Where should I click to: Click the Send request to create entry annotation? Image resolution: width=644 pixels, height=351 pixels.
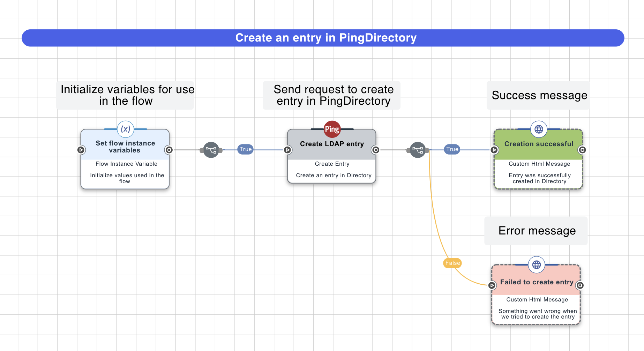coord(332,95)
